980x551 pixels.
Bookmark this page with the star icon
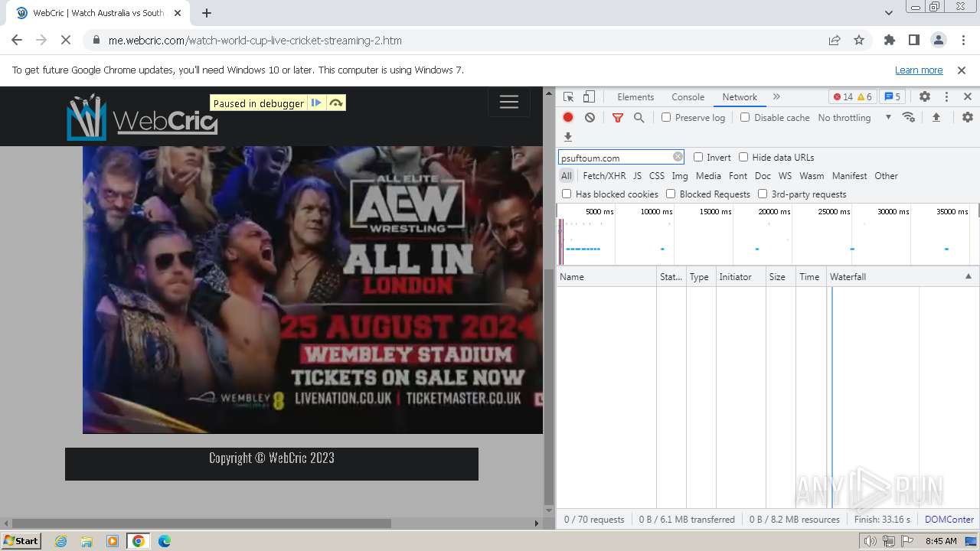[859, 40]
